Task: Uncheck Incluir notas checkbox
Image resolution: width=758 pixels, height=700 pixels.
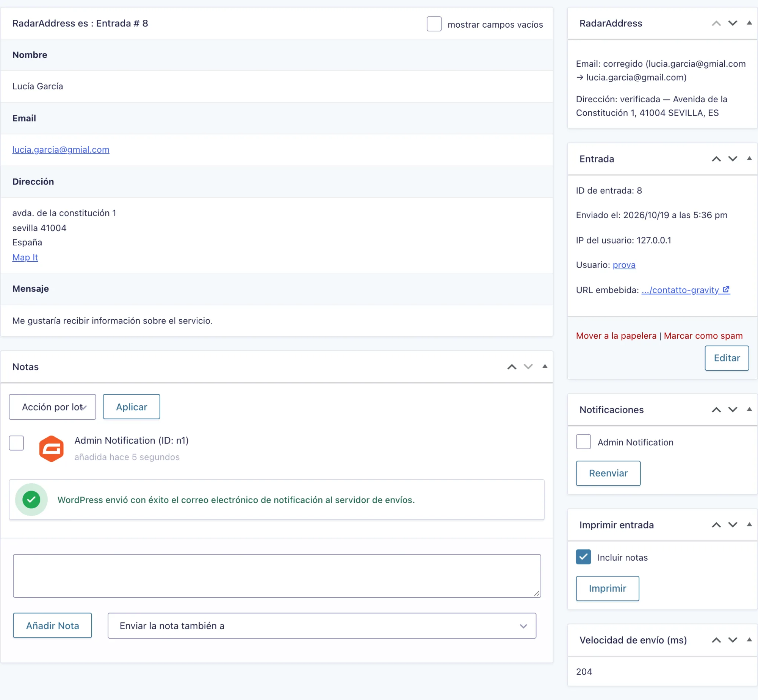Action: 583,557
